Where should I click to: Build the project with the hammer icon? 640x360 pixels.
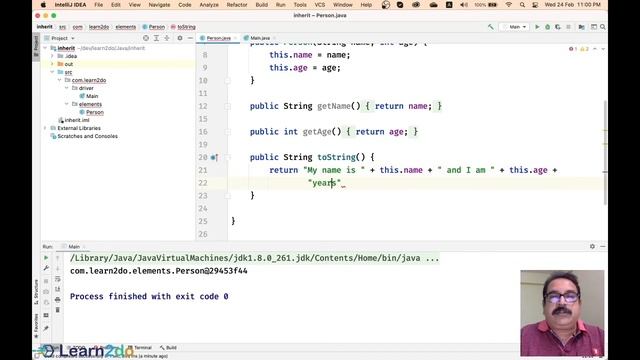pyautogui.click(x=491, y=27)
